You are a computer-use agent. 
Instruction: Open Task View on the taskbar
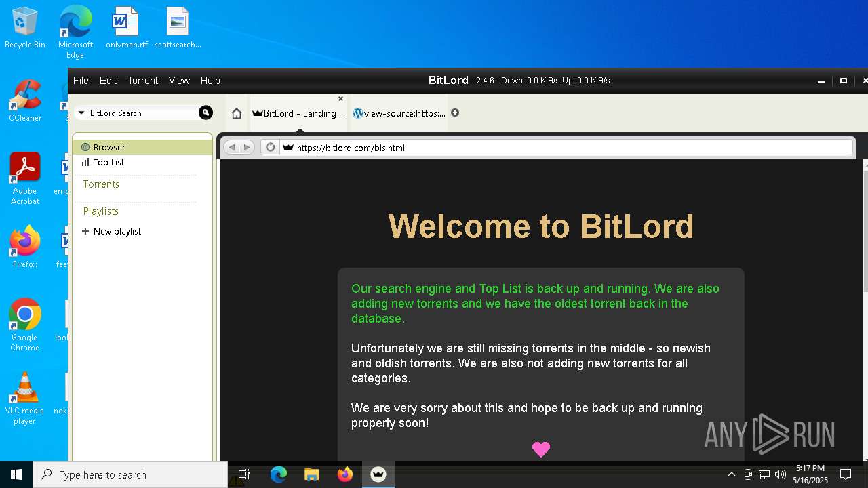click(244, 474)
